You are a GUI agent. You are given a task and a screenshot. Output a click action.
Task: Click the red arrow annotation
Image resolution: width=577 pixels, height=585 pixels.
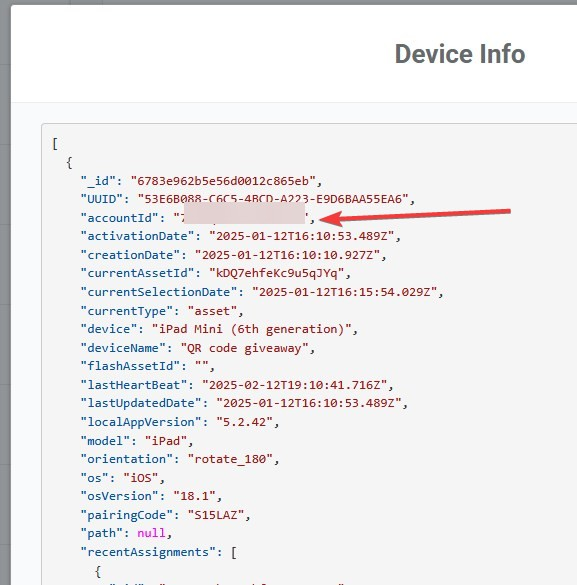415,217
